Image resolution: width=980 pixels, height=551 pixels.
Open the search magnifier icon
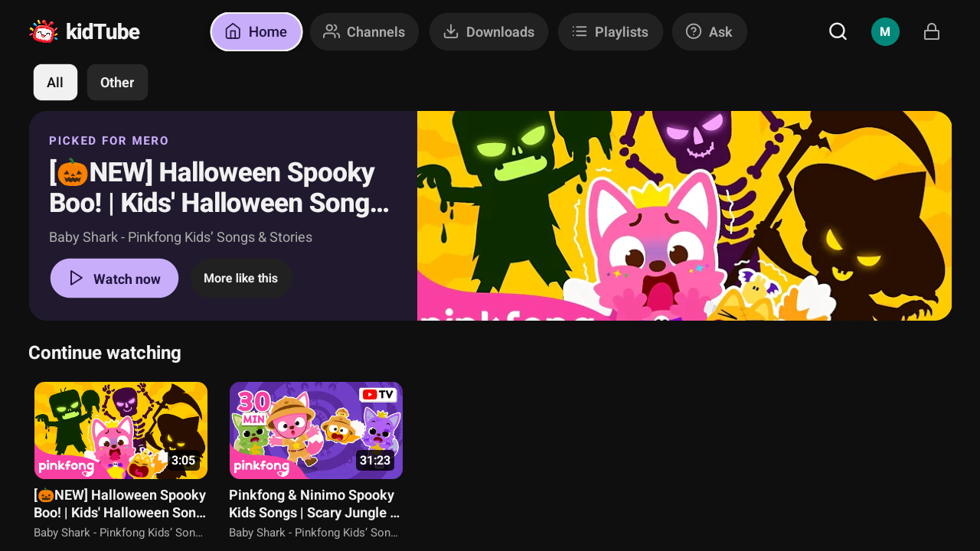point(838,31)
